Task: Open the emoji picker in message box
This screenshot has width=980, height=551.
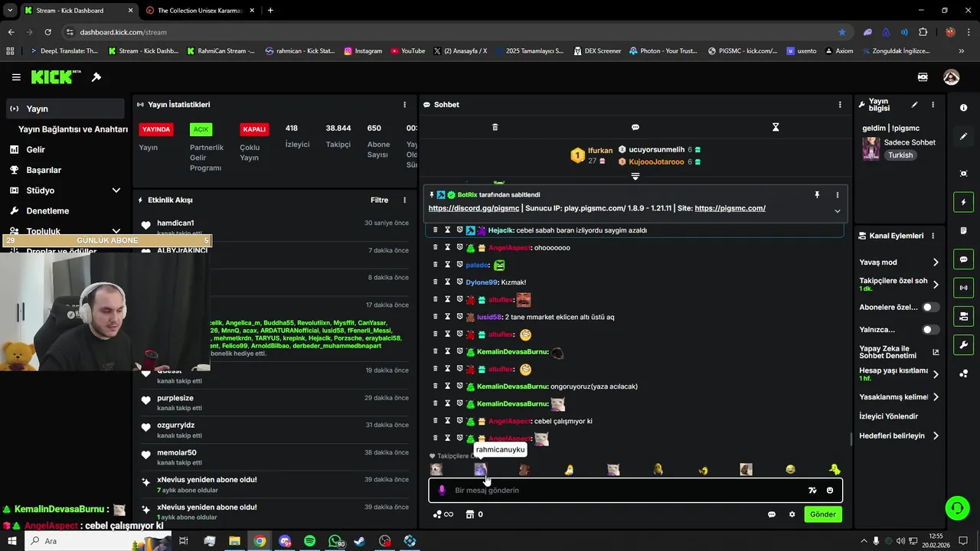Action: 830,491
